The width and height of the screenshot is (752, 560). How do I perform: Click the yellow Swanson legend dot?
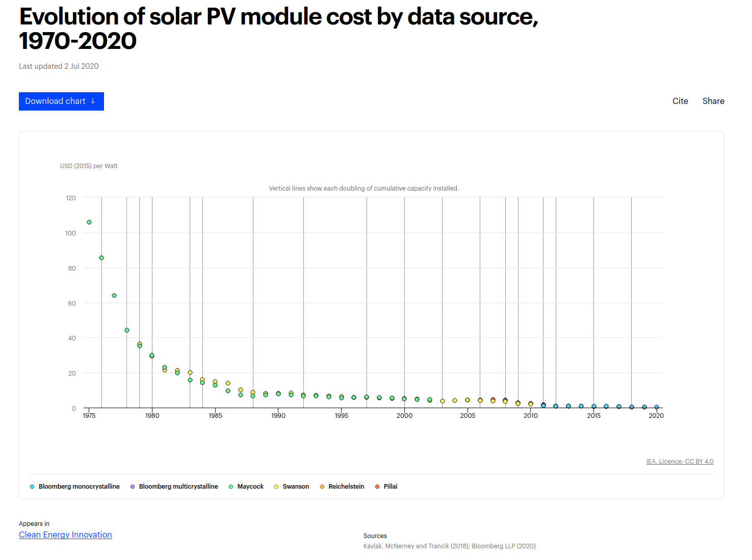[x=276, y=487]
